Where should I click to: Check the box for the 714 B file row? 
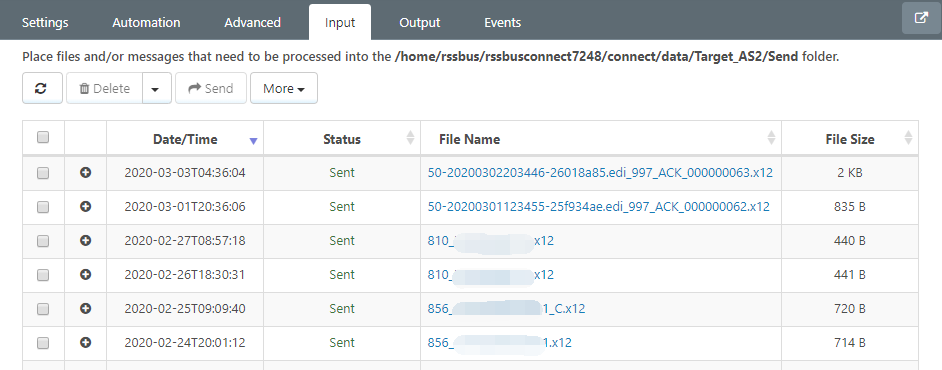43,343
